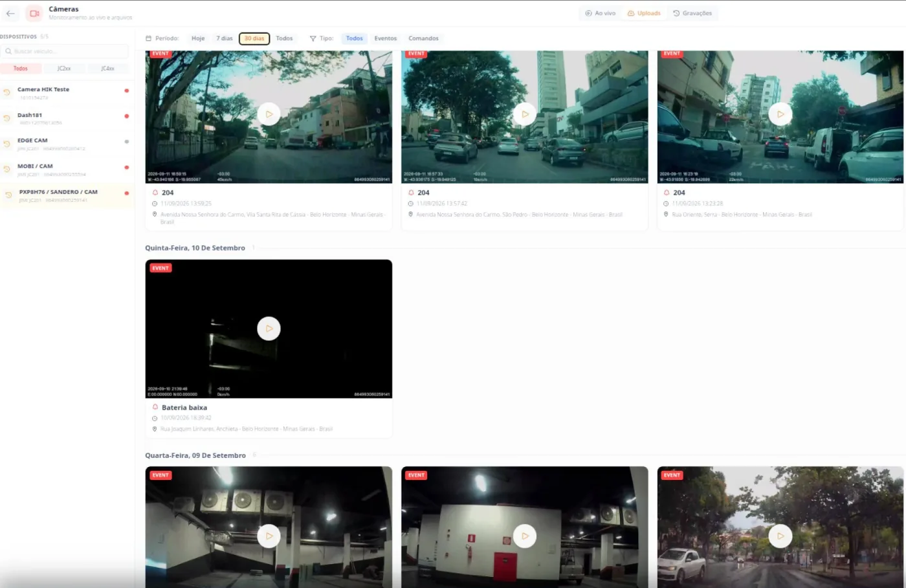Screen dimensions: 906x588
Task: Select the JC4xx device filter
Action: (107, 69)
